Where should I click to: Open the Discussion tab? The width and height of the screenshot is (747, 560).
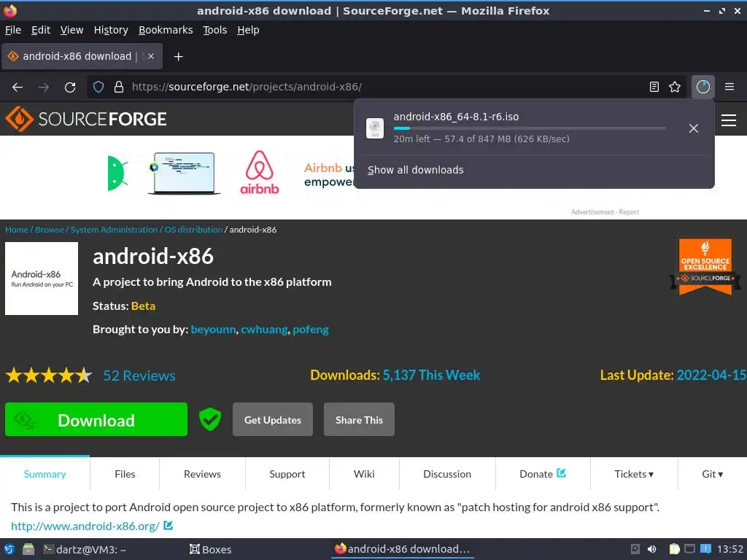tap(447, 474)
